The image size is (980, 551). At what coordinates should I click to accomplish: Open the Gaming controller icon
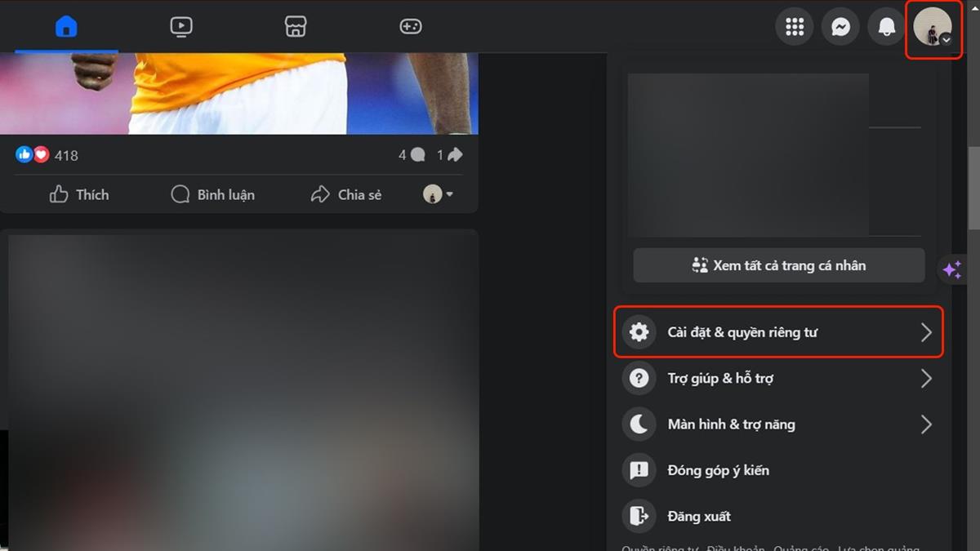point(410,27)
